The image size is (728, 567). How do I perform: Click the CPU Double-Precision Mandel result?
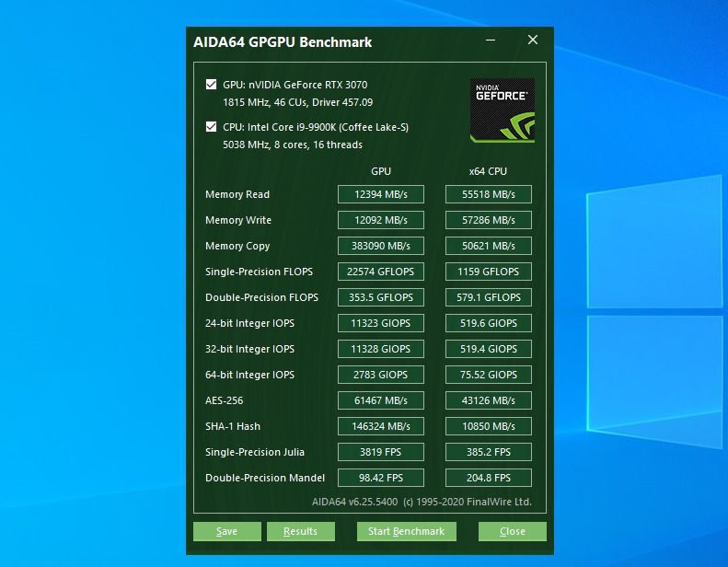tap(488, 478)
